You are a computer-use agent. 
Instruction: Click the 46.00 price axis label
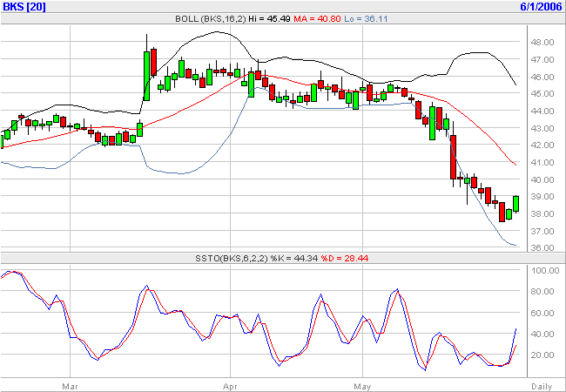coord(542,77)
